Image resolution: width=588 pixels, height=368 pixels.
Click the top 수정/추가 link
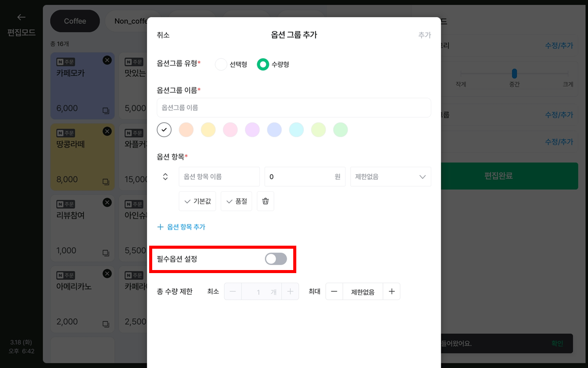[x=559, y=45]
